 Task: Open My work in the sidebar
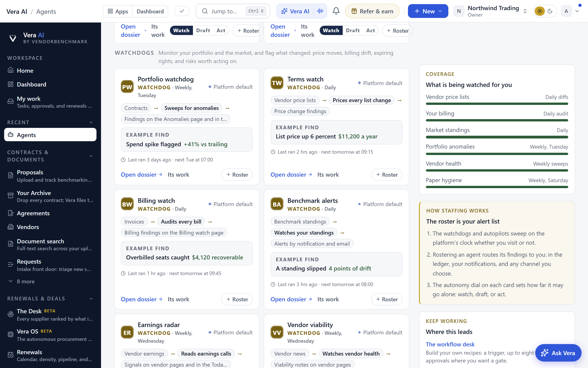coord(50,102)
